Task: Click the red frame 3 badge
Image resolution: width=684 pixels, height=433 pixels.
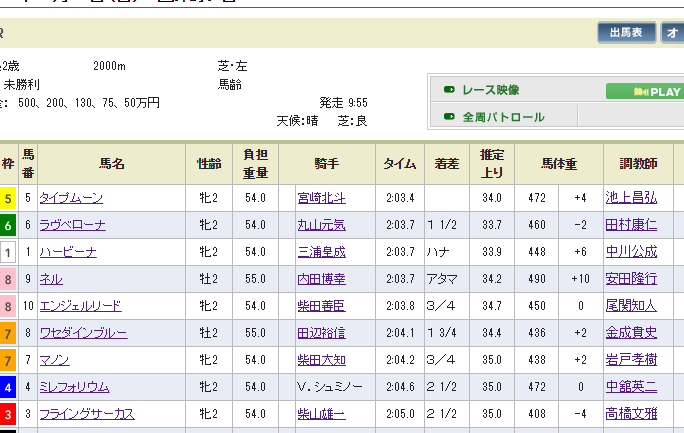Action: [8, 415]
